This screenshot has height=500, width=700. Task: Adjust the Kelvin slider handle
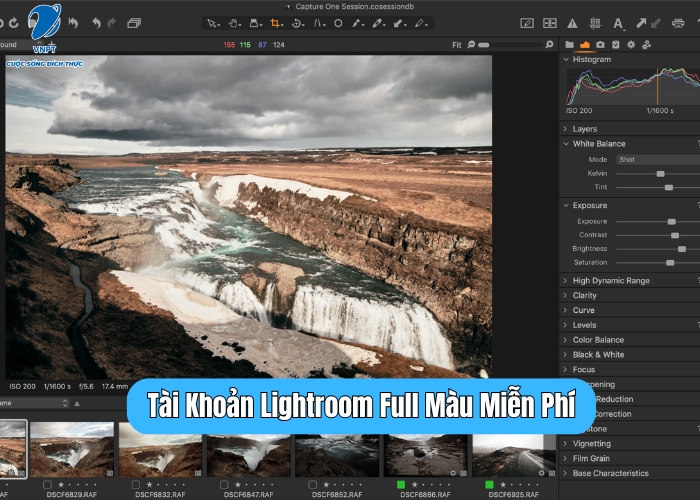[660, 174]
